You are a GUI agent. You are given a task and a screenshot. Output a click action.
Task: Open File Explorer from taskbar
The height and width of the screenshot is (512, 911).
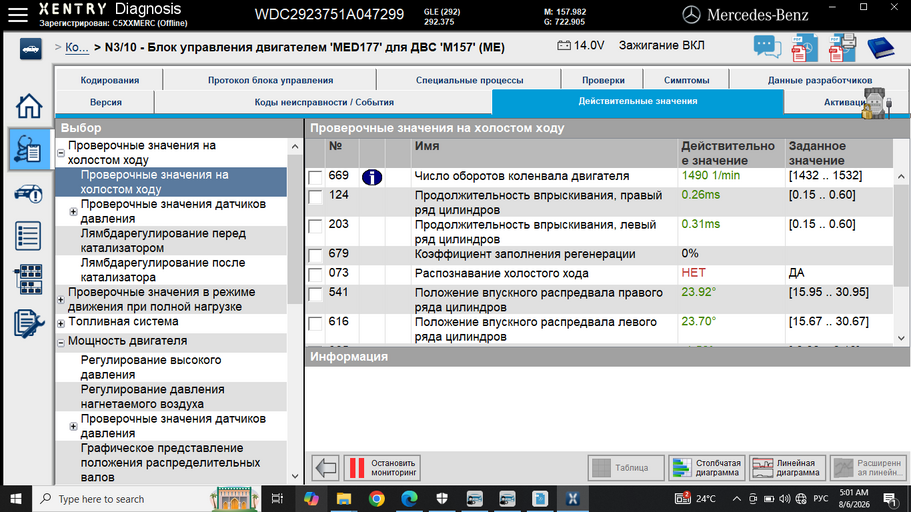pos(344,499)
